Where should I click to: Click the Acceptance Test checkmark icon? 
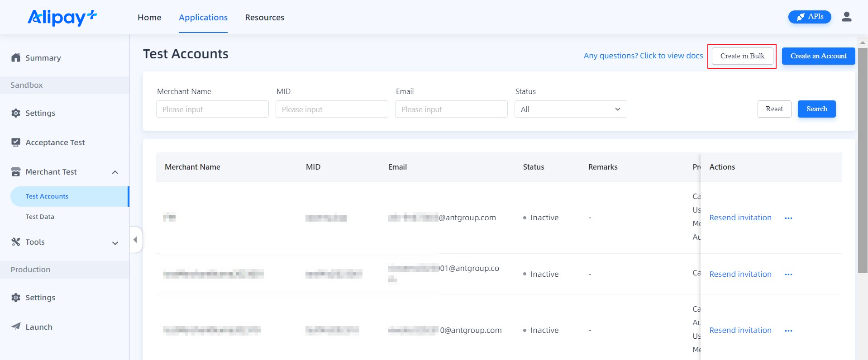click(16, 142)
